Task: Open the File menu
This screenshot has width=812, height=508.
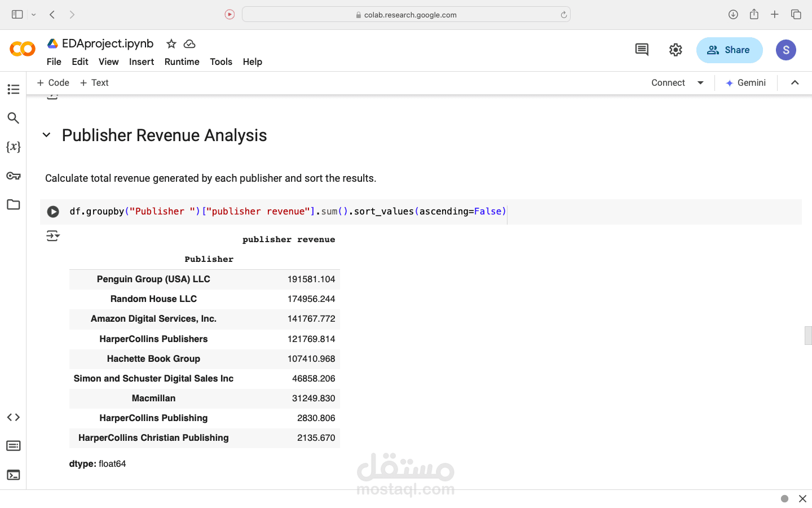Action: click(x=54, y=62)
